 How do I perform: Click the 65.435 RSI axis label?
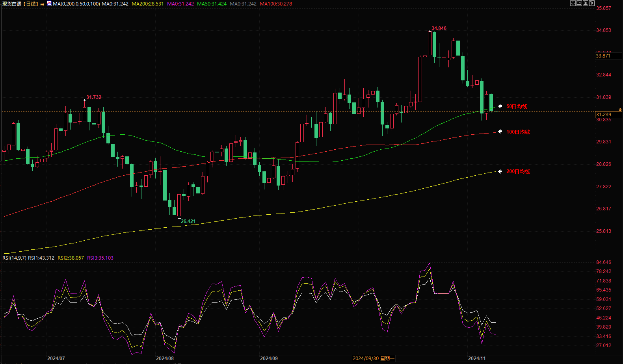(604, 290)
